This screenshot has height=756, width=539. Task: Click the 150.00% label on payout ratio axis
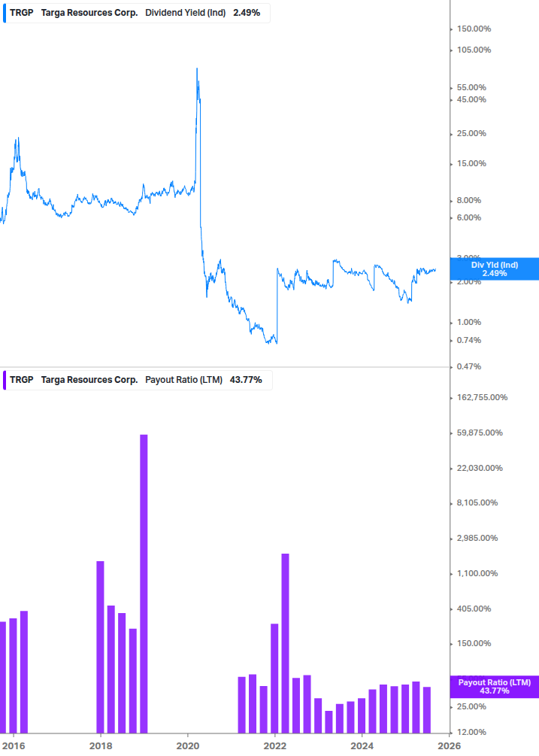(474, 643)
